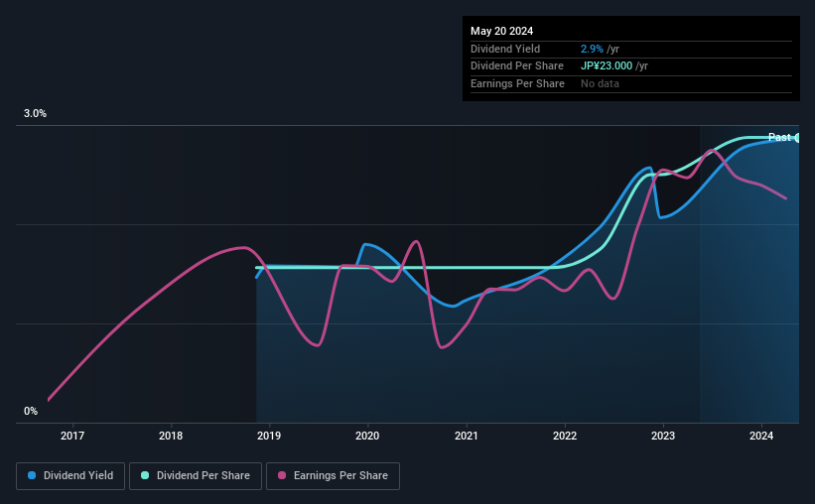Click the blue Dividend Yield legend dot
This screenshot has height=504, width=815.
click(32, 475)
